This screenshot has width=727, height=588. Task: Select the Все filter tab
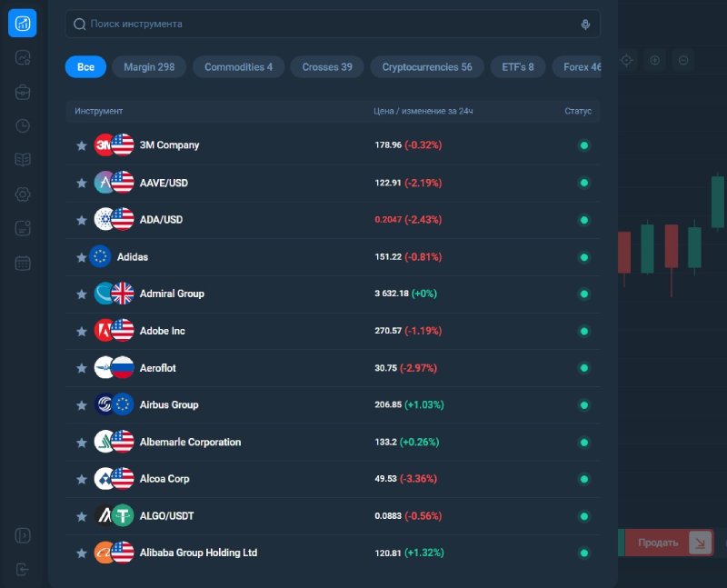(85, 66)
